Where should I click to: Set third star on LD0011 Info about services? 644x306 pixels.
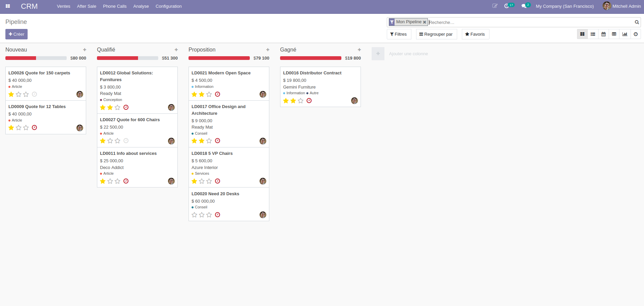pyautogui.click(x=117, y=181)
